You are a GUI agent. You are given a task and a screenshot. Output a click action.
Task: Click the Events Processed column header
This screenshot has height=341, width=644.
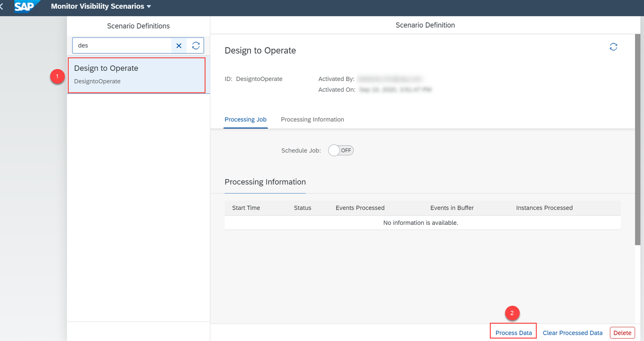(360, 208)
